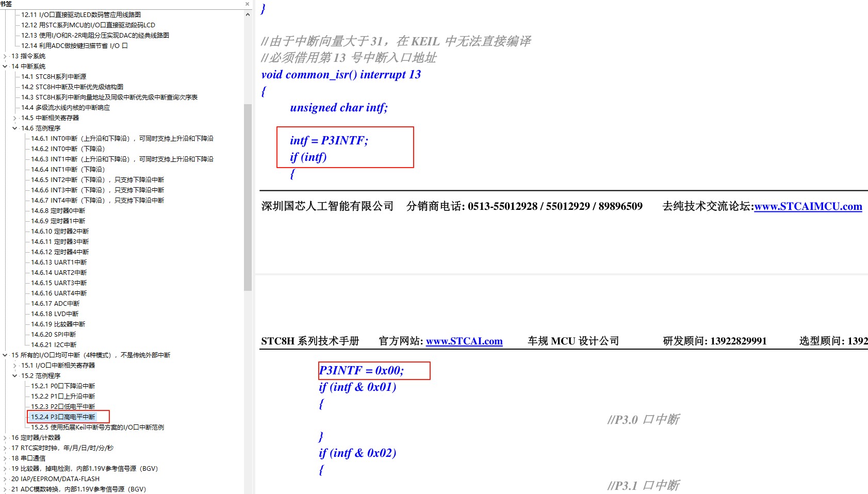
Task: Open bookmark 12.13 R-2R电阻分压实现DAC
Action: point(95,36)
